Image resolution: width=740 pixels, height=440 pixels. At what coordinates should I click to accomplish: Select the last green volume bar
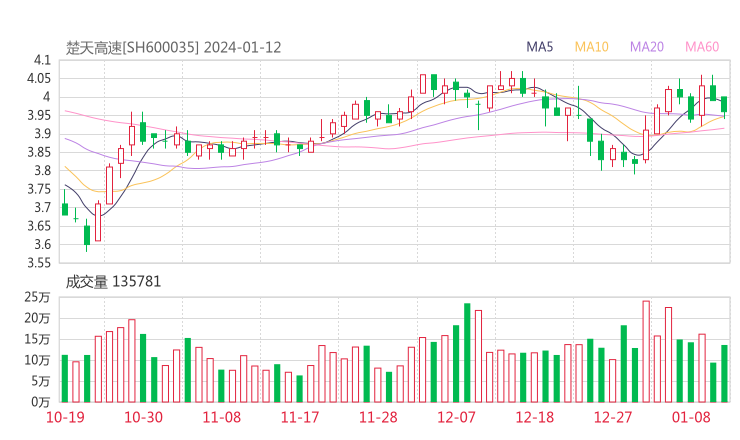tap(724, 374)
